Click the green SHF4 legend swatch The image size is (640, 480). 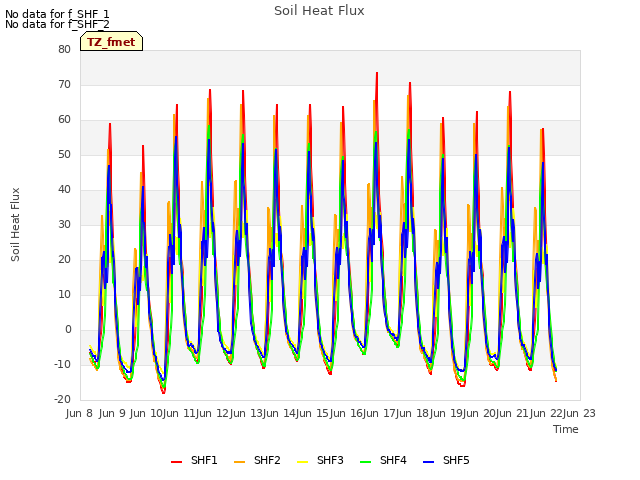[x=366, y=461]
